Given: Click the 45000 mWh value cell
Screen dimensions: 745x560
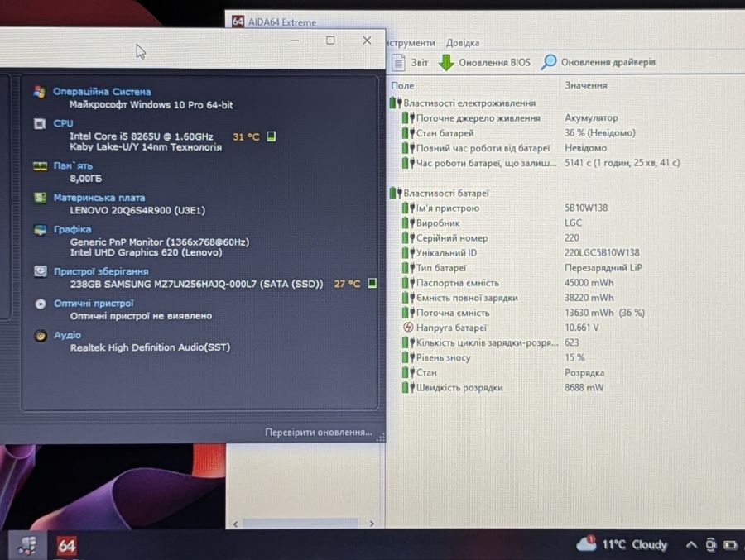Looking at the screenshot, I should [589, 283].
